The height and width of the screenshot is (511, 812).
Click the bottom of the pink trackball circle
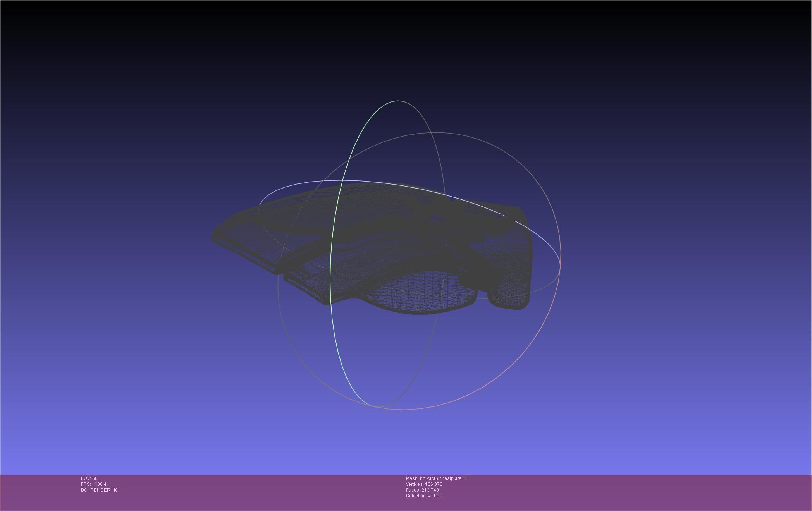tap(405, 409)
